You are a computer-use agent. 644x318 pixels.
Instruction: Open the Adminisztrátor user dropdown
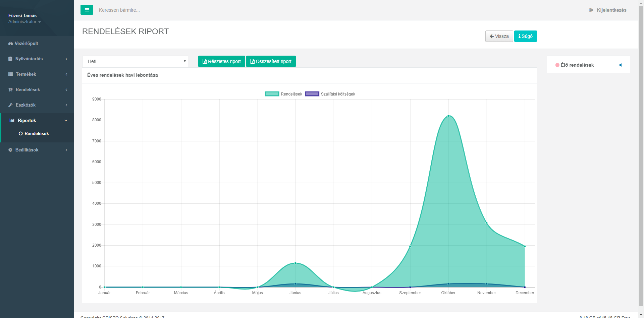click(x=24, y=22)
